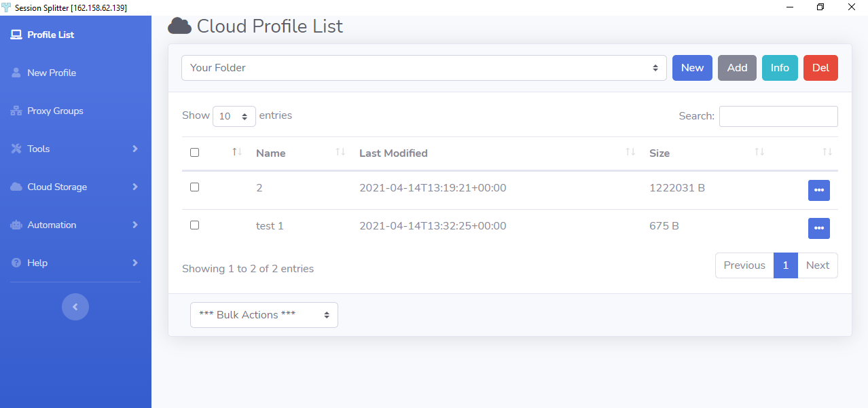Viewport: 868px width, 408px height.
Task: Open the Bulk Actions dropdown
Action: pyautogui.click(x=264, y=315)
